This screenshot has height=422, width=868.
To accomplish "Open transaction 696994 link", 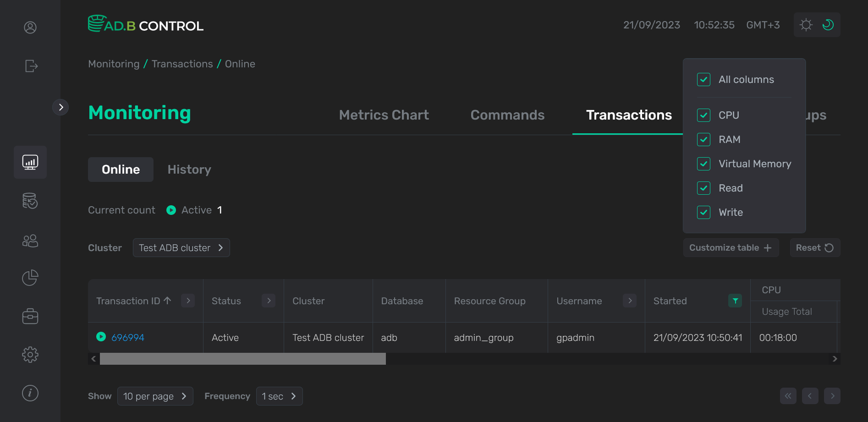I will coord(128,338).
